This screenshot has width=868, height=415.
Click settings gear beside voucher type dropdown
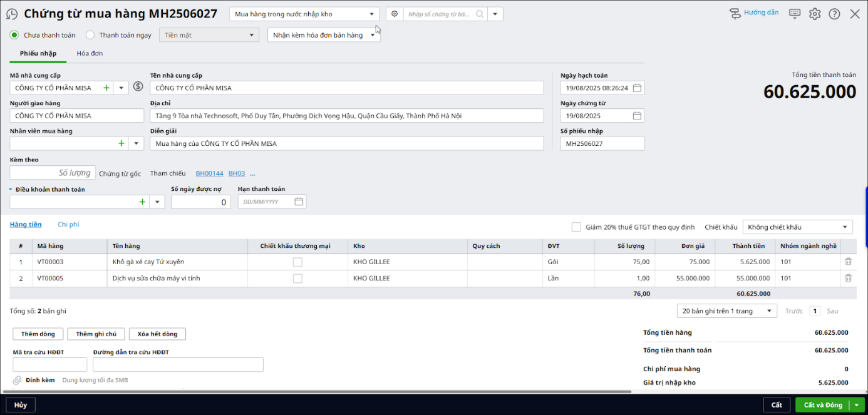click(395, 14)
